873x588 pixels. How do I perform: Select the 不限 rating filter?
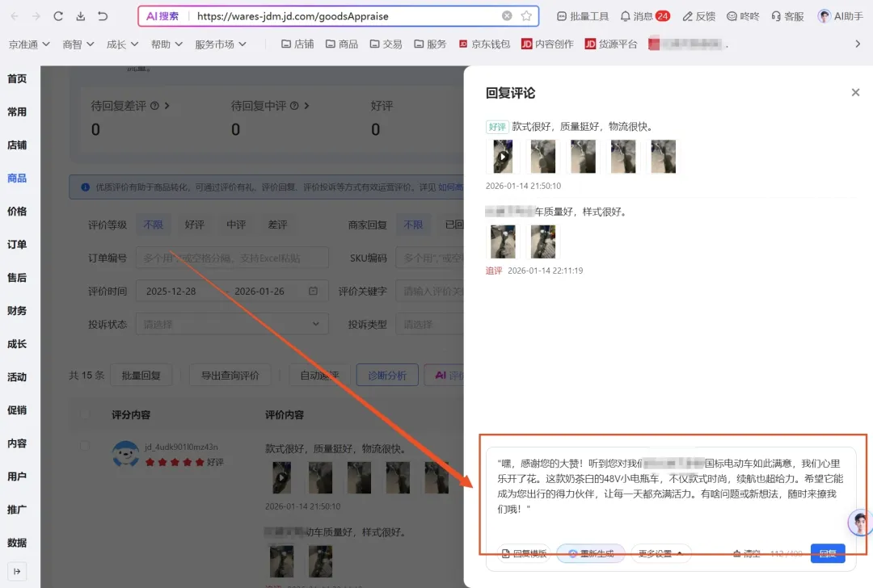pyautogui.click(x=153, y=225)
